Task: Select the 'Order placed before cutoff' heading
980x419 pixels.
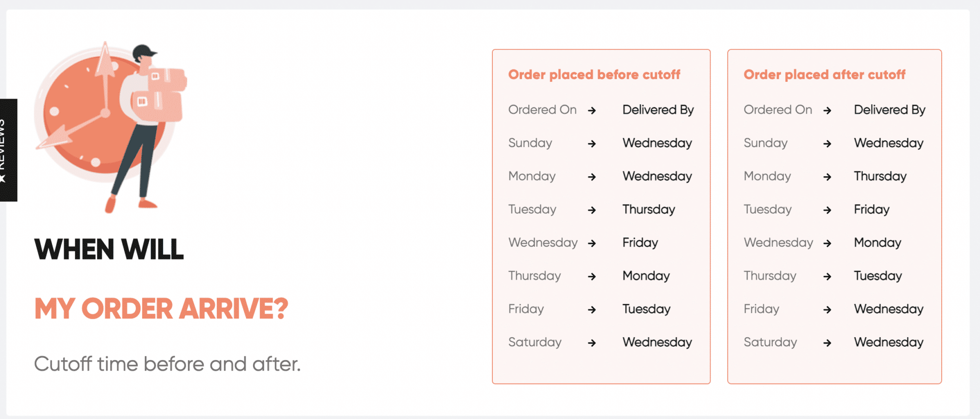Action: 595,75
